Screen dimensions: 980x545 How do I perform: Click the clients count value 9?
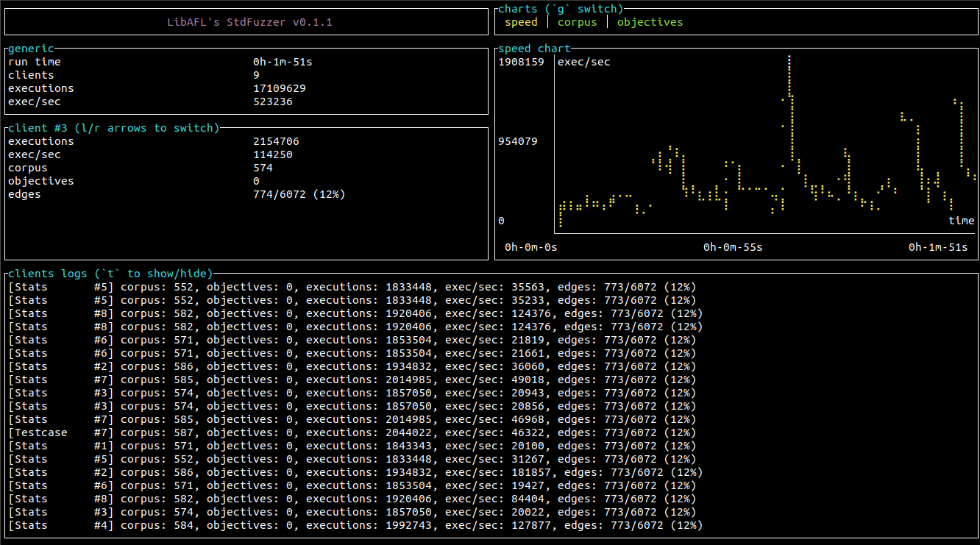coord(256,75)
